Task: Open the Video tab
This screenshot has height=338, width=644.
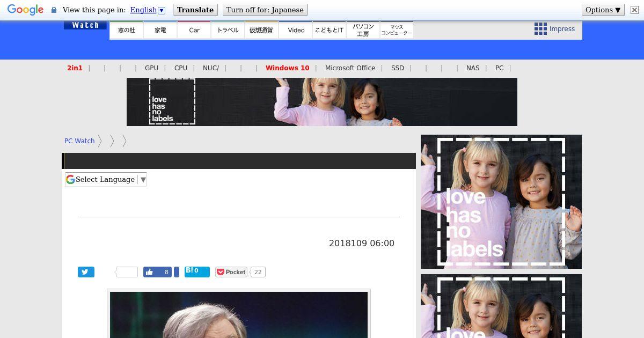Action: [x=296, y=30]
